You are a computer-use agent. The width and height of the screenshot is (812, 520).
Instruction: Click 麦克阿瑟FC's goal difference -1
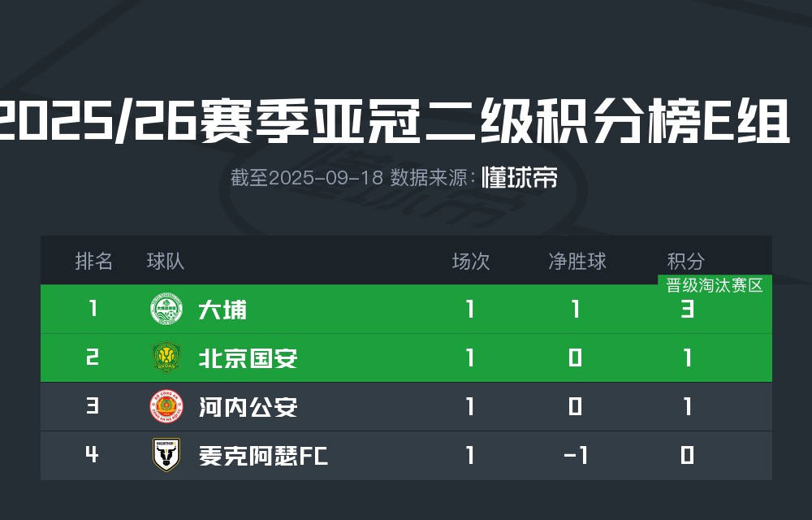click(x=576, y=456)
